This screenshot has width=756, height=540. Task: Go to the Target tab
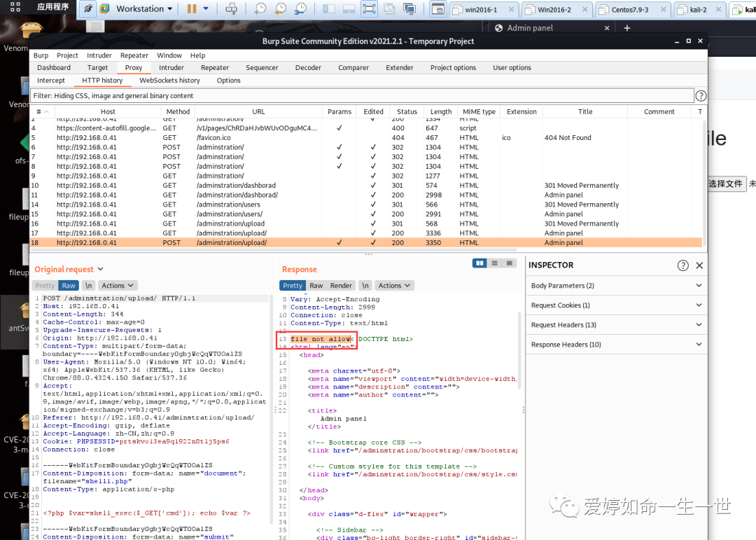pos(97,67)
